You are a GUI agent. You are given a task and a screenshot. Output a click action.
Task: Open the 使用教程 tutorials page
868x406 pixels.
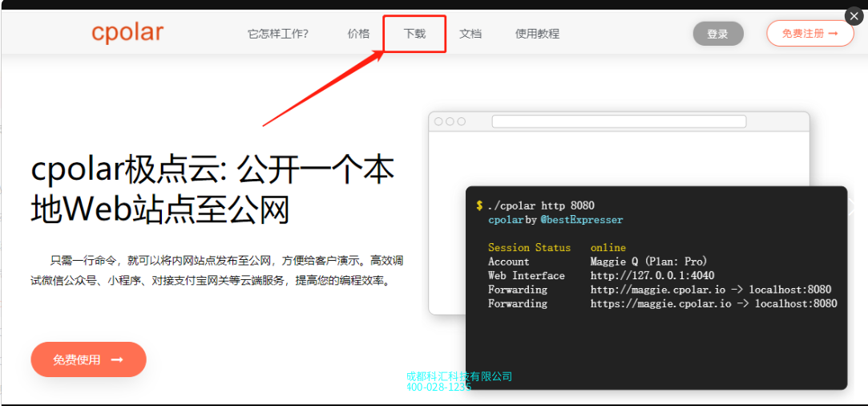[538, 34]
